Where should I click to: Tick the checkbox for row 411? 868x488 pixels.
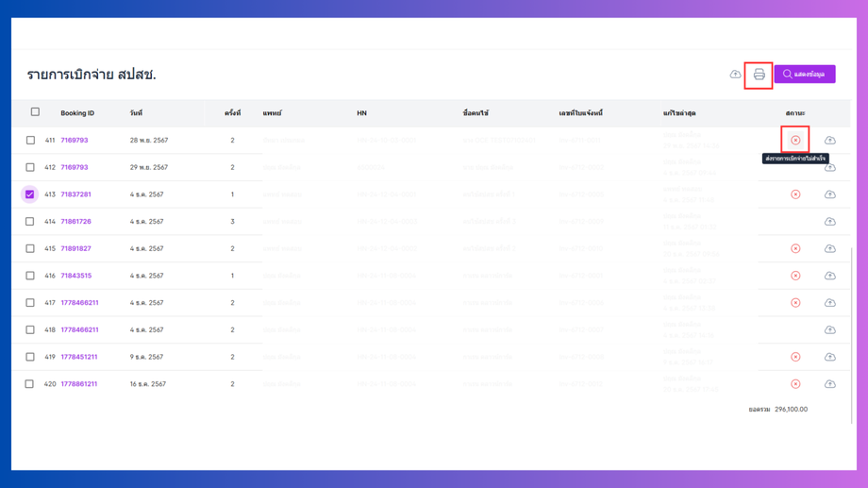(x=30, y=141)
